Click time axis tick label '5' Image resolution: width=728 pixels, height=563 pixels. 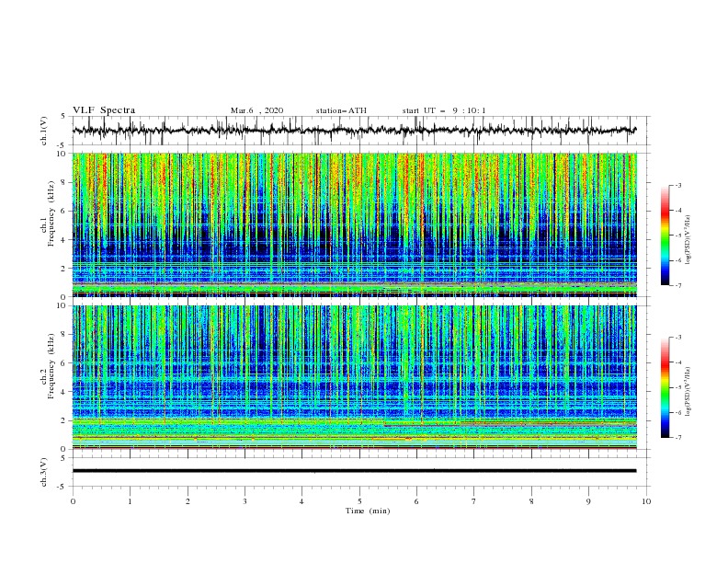pyautogui.click(x=359, y=501)
